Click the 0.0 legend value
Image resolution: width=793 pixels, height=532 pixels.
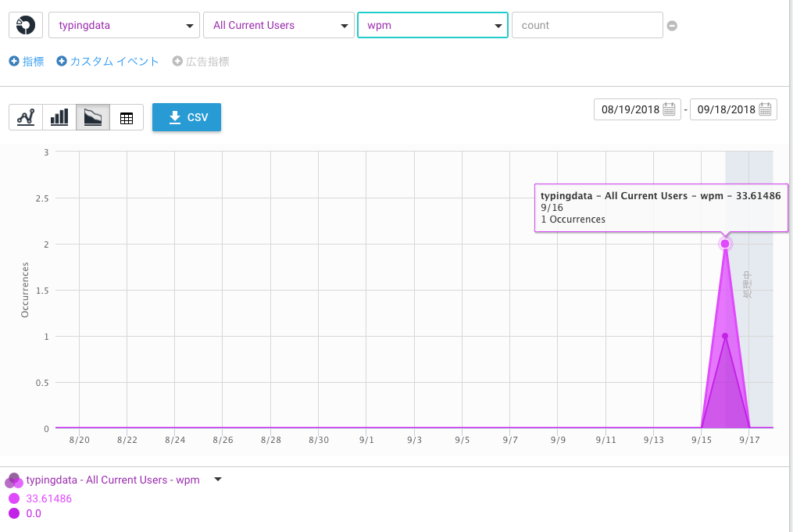coord(34,513)
